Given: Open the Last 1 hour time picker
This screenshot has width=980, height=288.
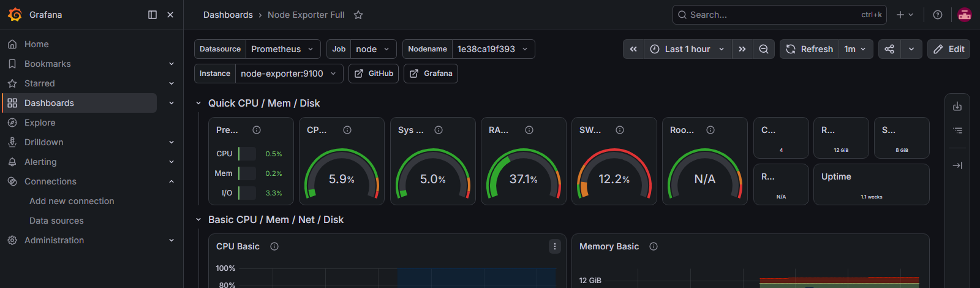Looking at the screenshot, I should (688, 49).
